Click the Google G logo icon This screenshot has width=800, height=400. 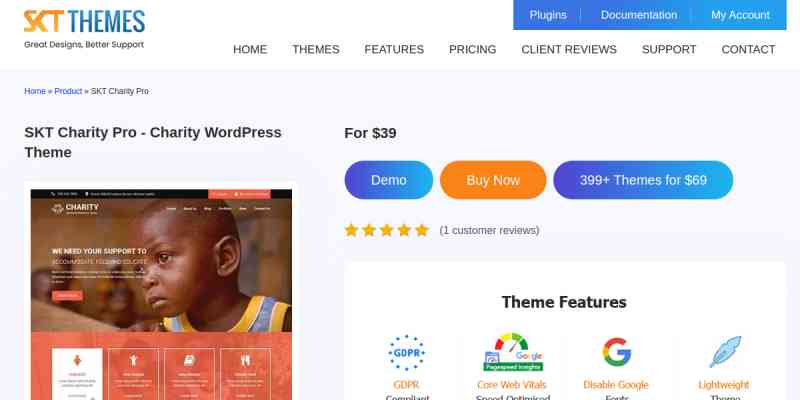click(616, 352)
